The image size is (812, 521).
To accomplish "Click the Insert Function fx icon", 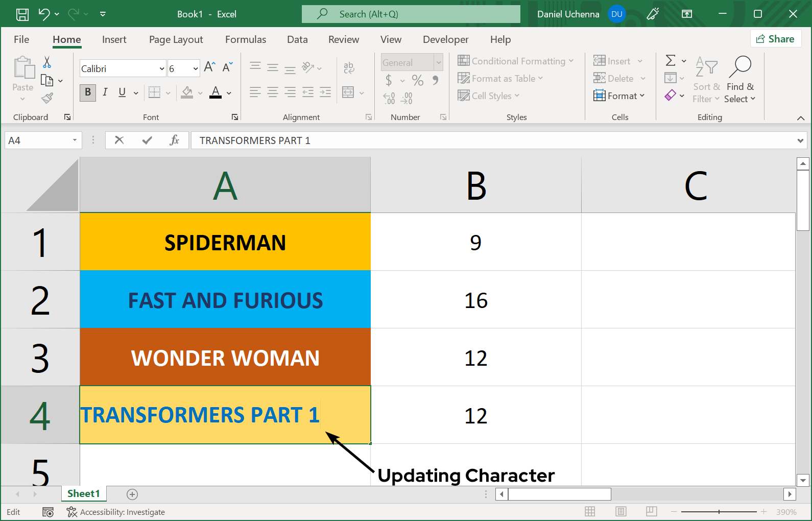I will [x=175, y=140].
